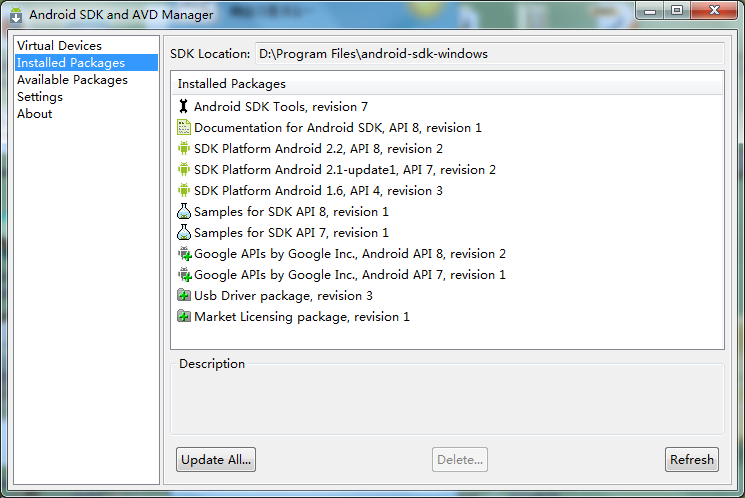Image resolution: width=745 pixels, height=498 pixels.
Task: Click the Android robot icon for Android 1.6
Action: click(183, 190)
